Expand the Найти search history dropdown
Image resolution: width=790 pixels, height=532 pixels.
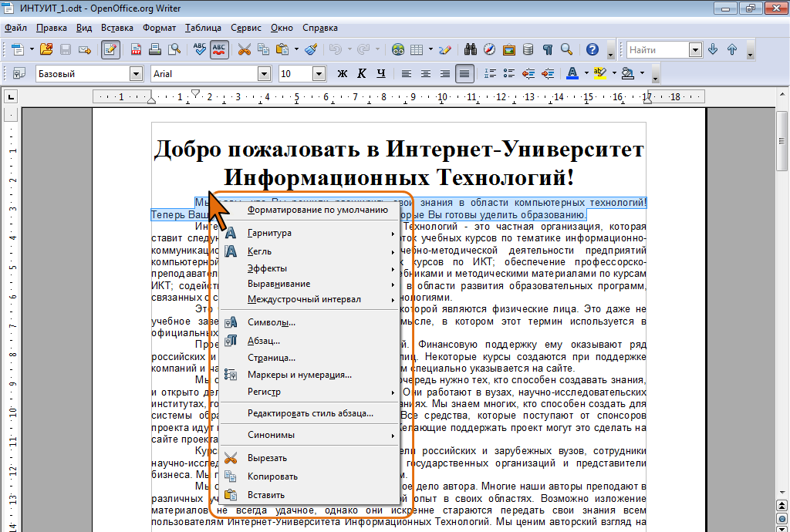[x=695, y=50]
